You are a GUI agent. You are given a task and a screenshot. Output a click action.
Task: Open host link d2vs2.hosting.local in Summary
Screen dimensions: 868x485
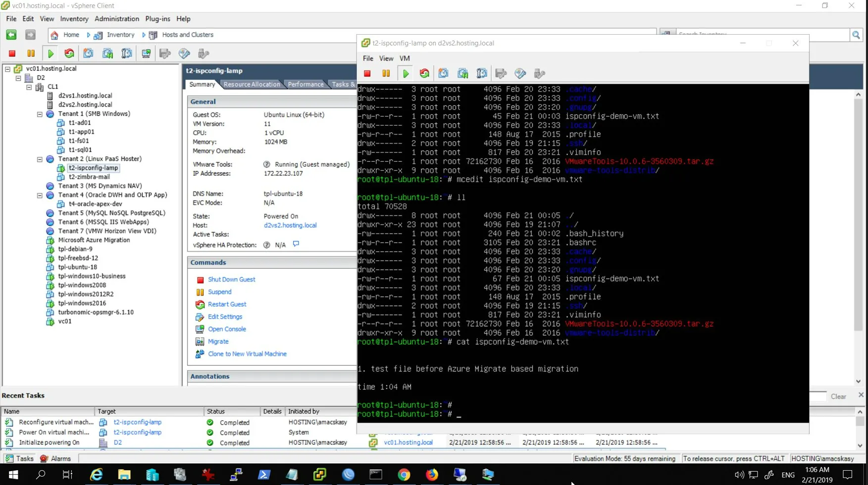point(290,225)
